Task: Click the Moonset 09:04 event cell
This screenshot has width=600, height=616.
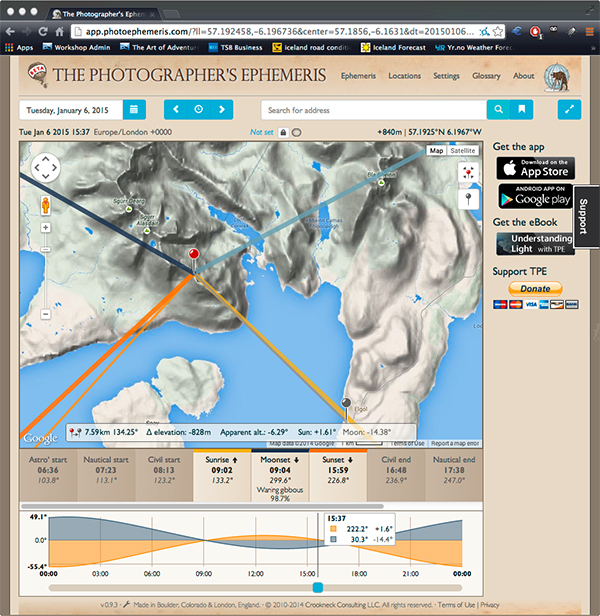Action: [x=280, y=475]
